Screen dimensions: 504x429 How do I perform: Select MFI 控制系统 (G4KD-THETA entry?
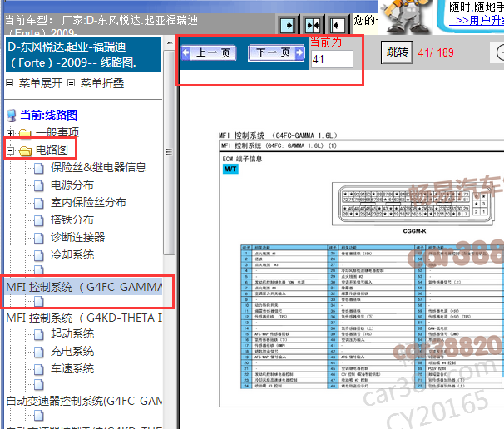(x=84, y=318)
